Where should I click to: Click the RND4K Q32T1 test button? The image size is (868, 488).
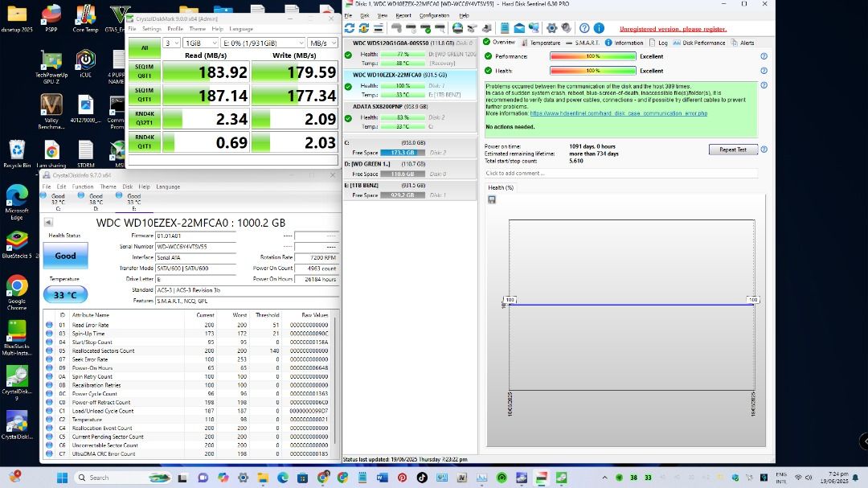(145, 118)
